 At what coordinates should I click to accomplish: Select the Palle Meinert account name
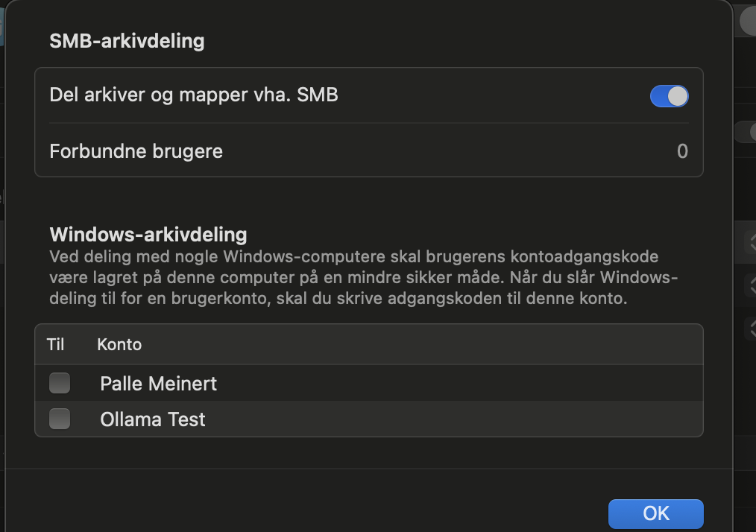click(x=158, y=384)
